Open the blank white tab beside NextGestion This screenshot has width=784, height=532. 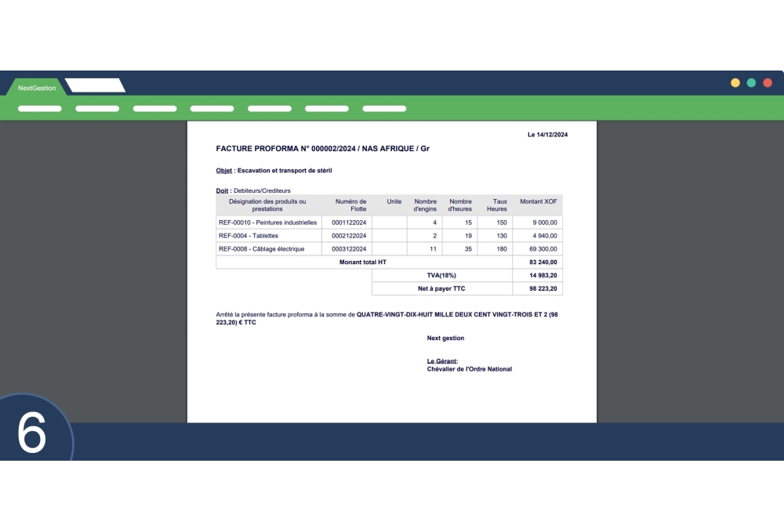point(95,85)
